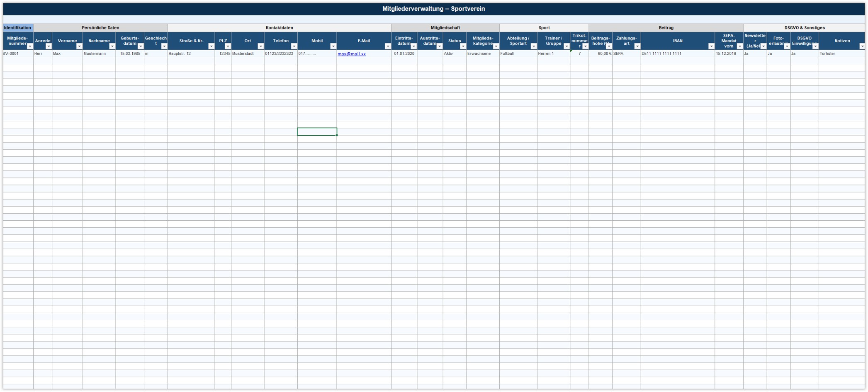Open the filter for the IBAN column
This screenshot has height=392, width=868.
tap(711, 46)
